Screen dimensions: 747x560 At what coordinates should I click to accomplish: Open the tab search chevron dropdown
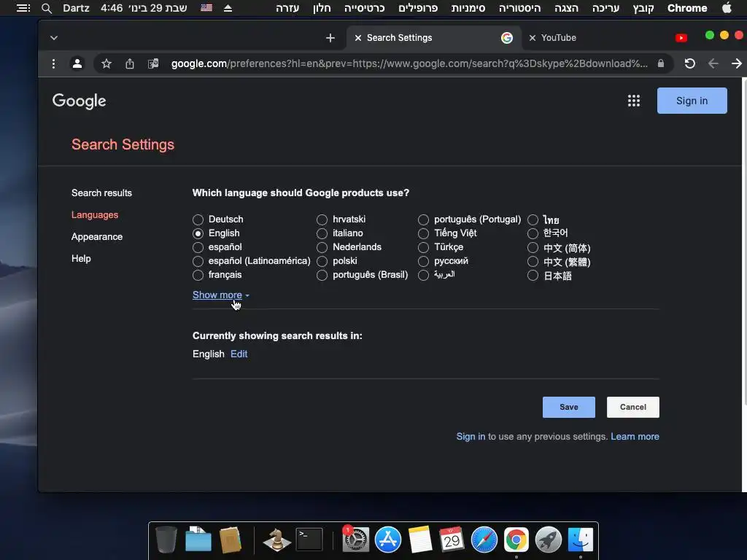(54, 38)
